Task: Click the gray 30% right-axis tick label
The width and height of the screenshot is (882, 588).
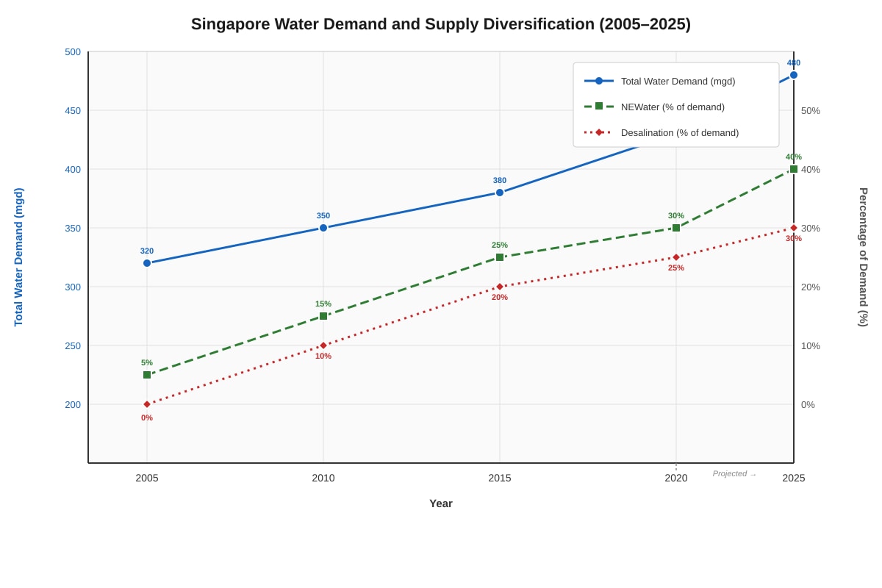Action: [x=811, y=228]
